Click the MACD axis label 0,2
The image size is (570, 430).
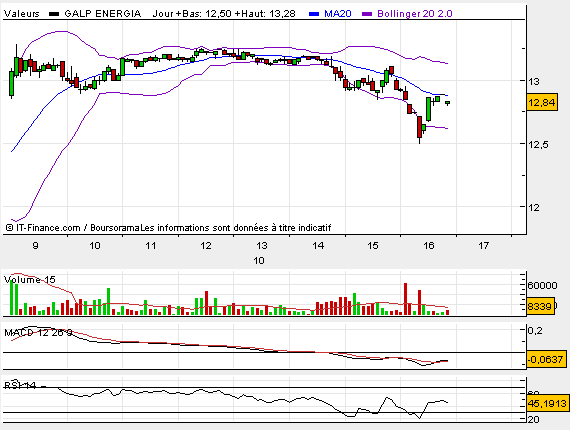point(535,330)
